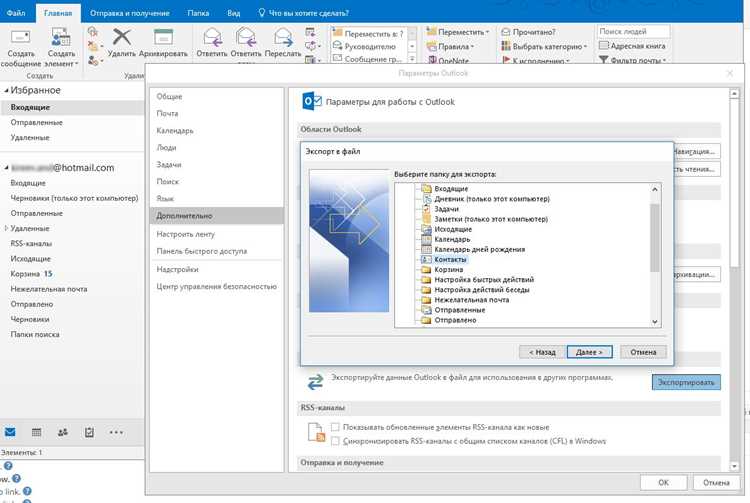Click the 'Что вы хотите сделать?' box
750x503 pixels.
(303, 13)
